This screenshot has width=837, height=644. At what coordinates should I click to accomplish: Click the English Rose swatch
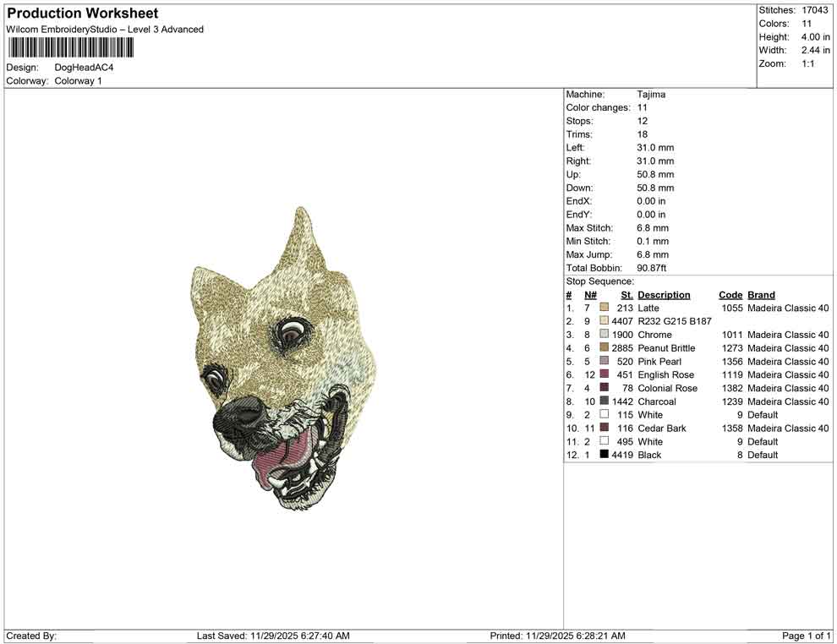pos(604,374)
